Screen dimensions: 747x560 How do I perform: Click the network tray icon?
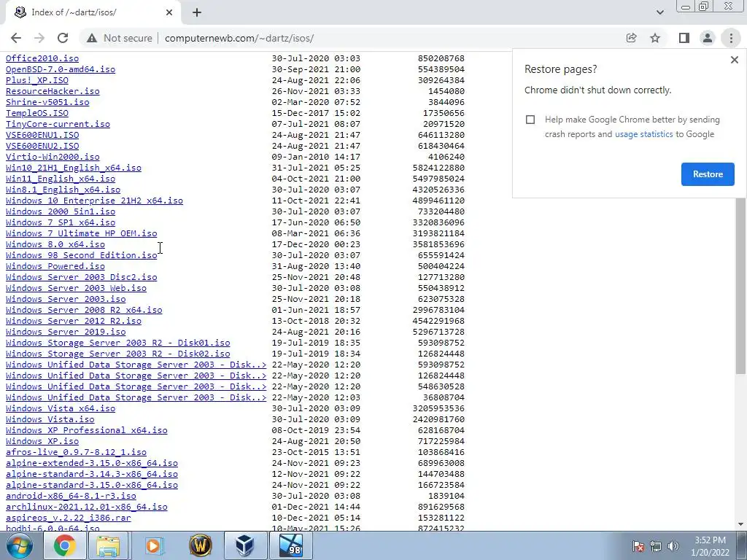(x=656, y=546)
